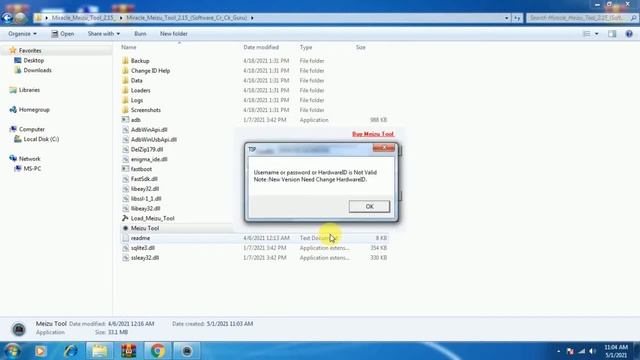Select the Meizu Tool application file
640x360 pixels.
point(145,228)
